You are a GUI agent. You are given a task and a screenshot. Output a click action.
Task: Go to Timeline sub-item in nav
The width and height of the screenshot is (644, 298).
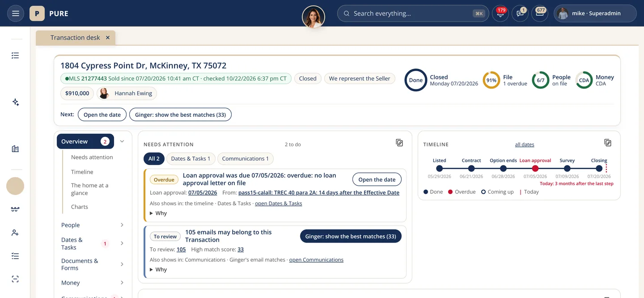click(x=82, y=172)
